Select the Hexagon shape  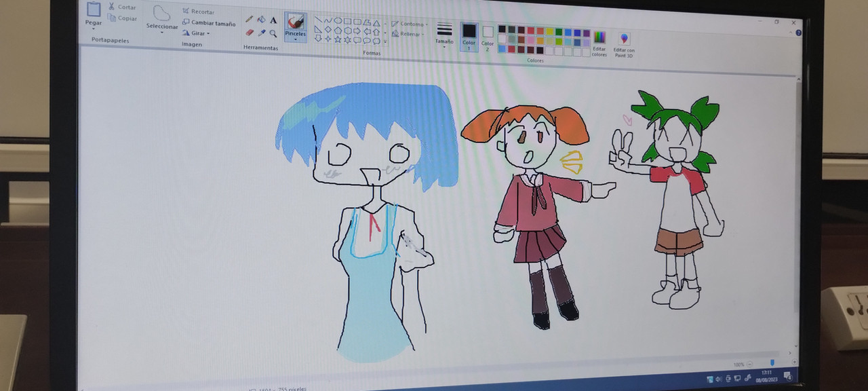click(348, 31)
